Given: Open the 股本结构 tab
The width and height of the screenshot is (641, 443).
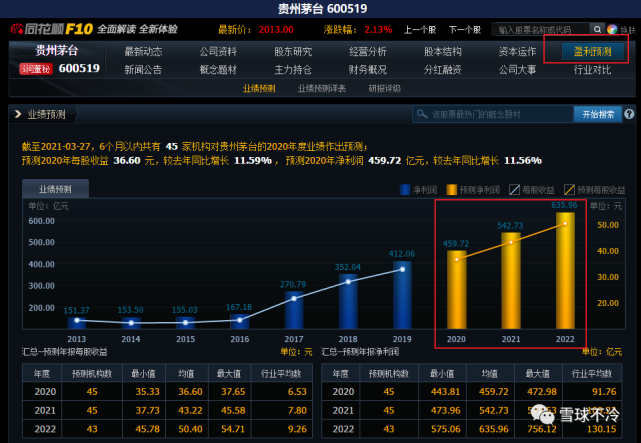Looking at the screenshot, I should tap(442, 51).
